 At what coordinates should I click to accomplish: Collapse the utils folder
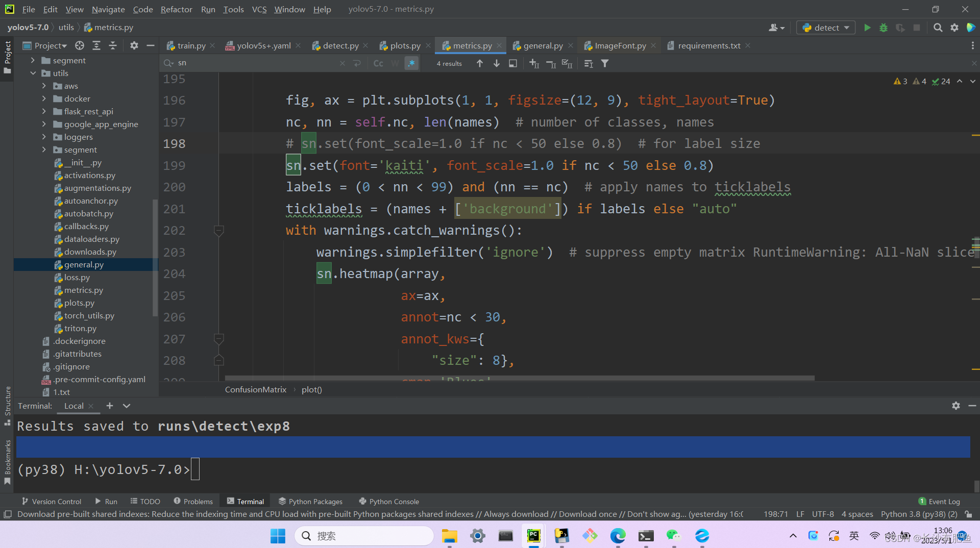33,73
